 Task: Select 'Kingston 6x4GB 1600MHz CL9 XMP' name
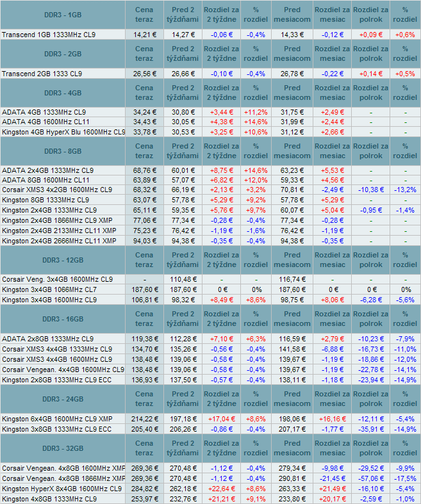pyautogui.click(x=57, y=419)
